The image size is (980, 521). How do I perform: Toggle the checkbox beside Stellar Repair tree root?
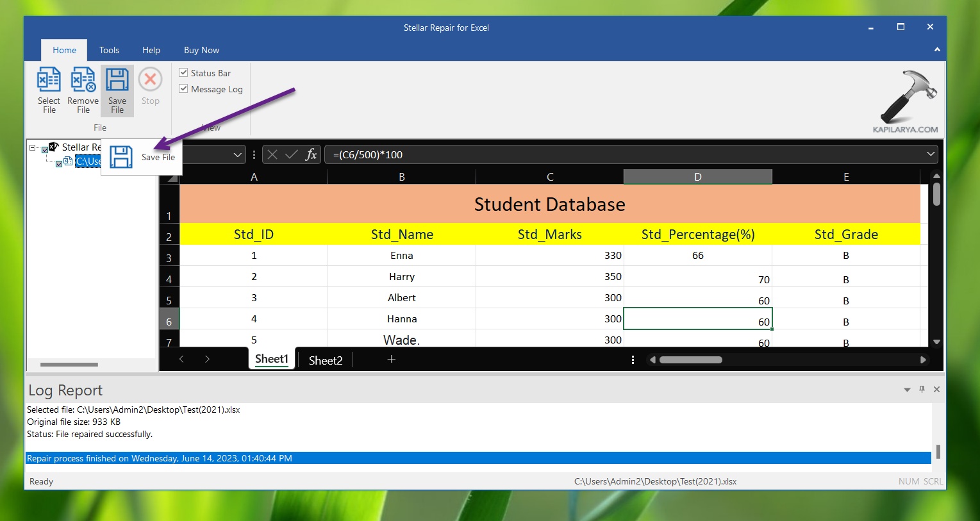(x=45, y=149)
